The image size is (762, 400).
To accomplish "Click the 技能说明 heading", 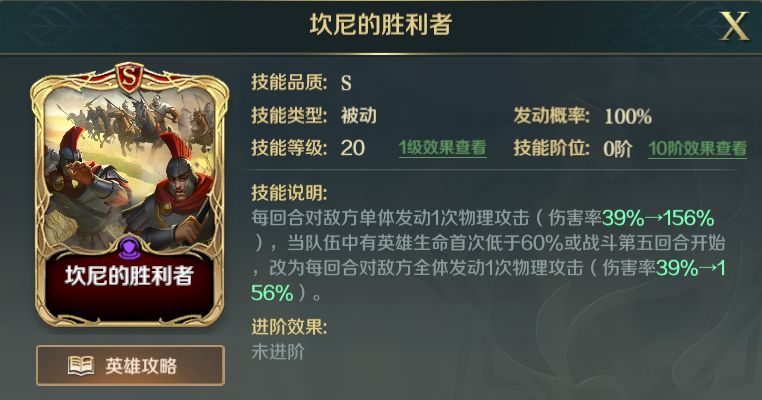I will [289, 193].
